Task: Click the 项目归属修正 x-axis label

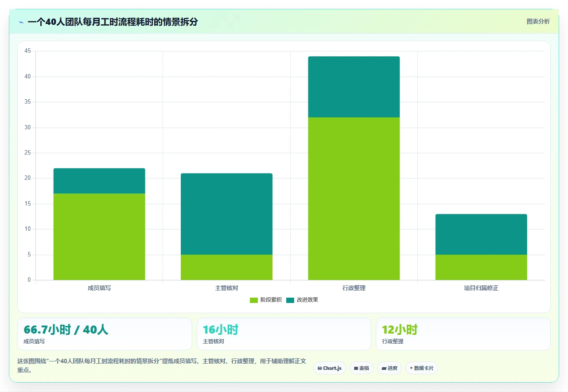Action: click(x=481, y=288)
